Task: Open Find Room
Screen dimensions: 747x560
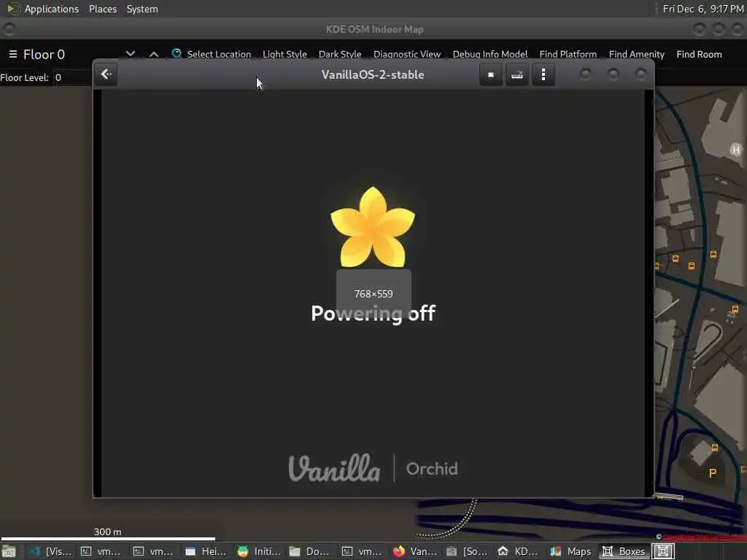Action: [699, 54]
